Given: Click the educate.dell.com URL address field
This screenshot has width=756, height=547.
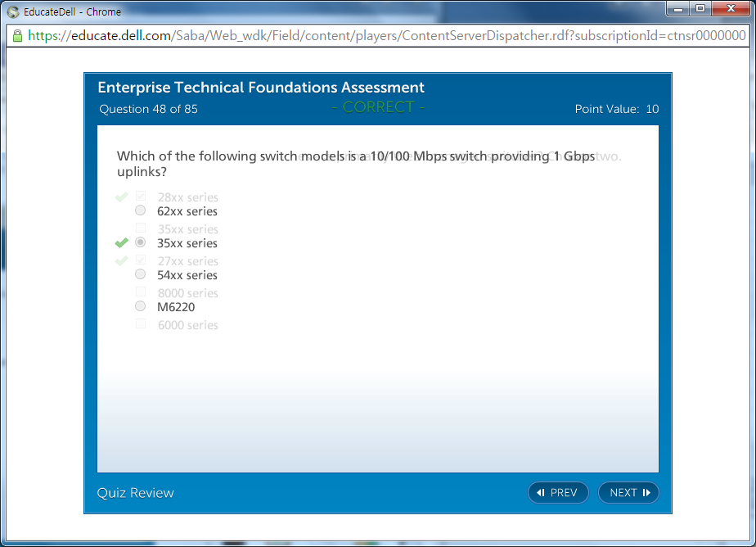Looking at the screenshot, I should point(385,36).
